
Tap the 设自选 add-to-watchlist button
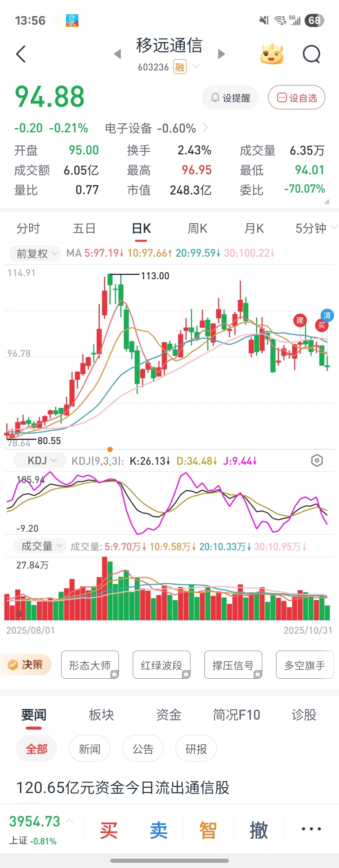click(296, 98)
